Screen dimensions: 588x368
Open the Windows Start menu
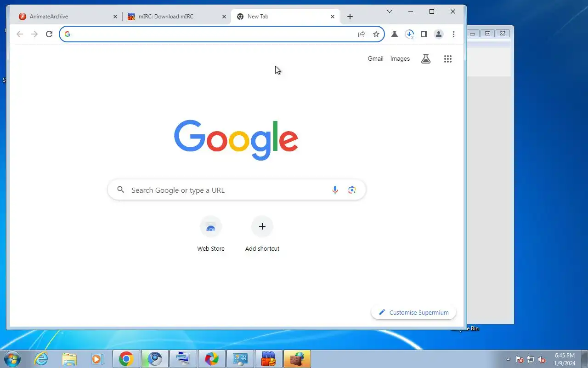(x=12, y=359)
